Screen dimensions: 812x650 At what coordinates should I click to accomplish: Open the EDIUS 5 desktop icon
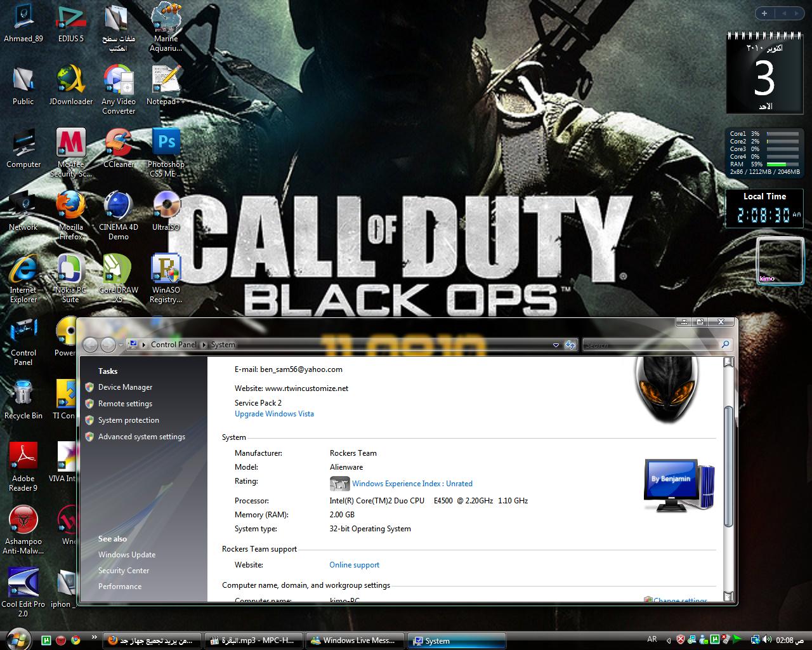[71, 23]
